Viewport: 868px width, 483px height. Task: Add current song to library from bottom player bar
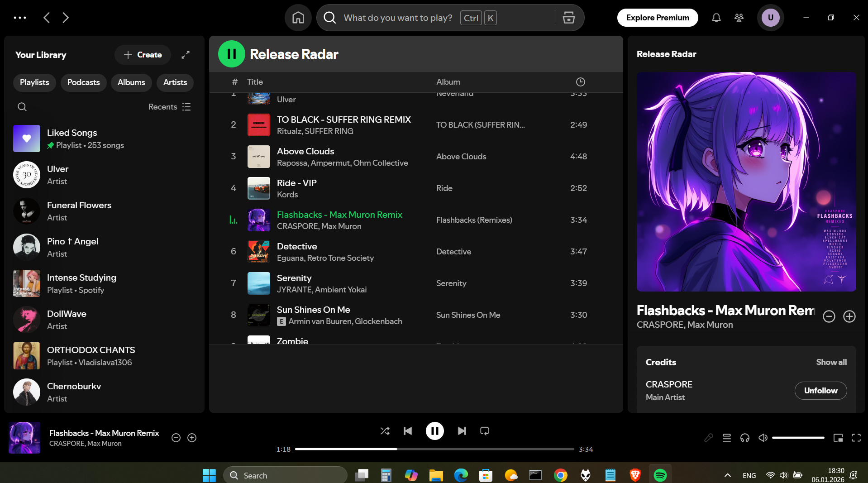pos(192,438)
